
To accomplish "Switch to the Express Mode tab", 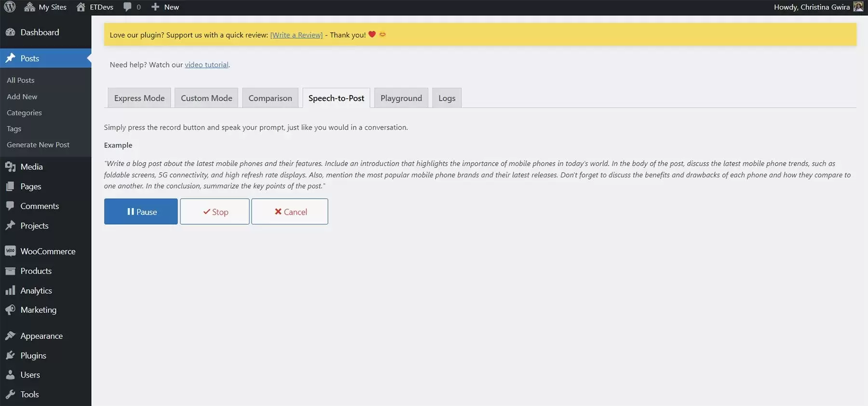I will pyautogui.click(x=139, y=98).
